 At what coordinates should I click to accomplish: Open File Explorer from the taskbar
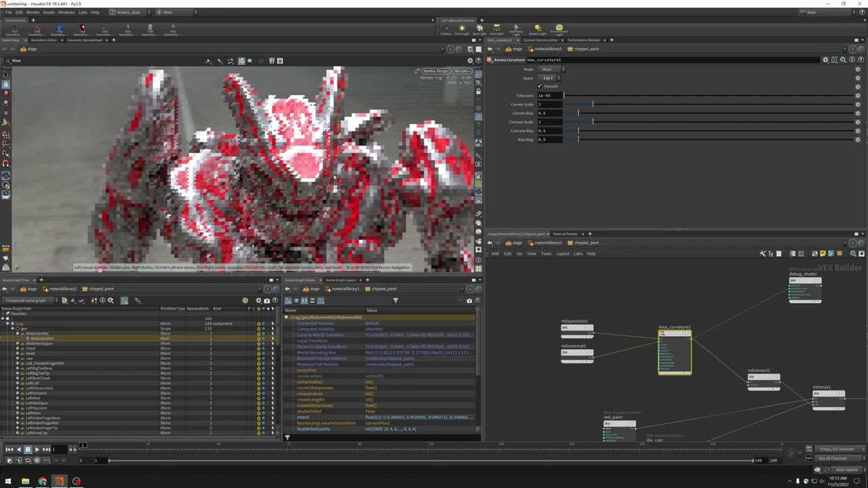[x=25, y=481]
